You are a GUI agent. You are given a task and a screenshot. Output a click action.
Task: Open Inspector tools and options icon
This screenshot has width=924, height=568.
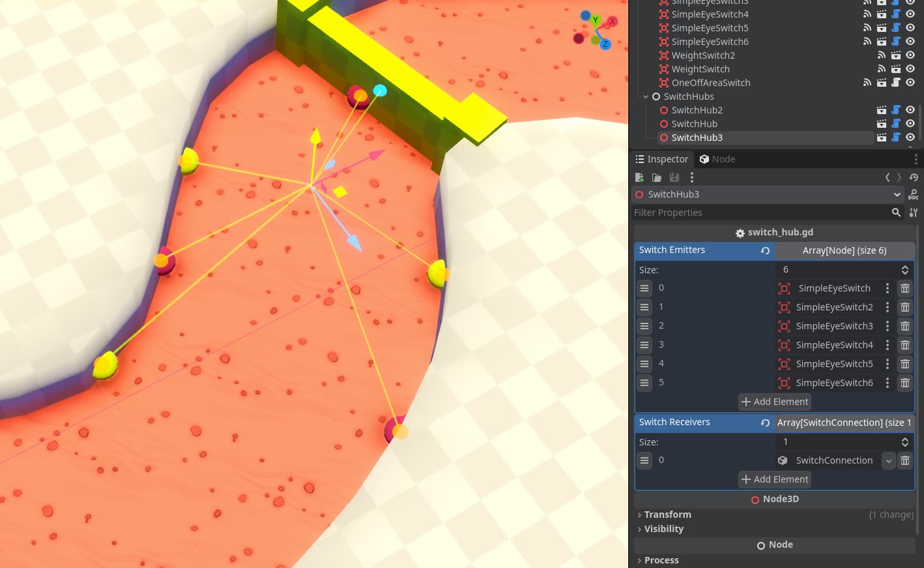point(914,213)
